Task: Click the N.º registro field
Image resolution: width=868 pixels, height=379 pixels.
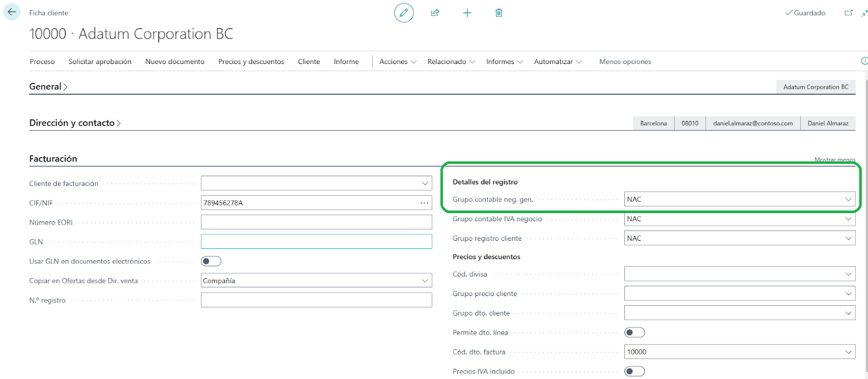Action: click(316, 300)
